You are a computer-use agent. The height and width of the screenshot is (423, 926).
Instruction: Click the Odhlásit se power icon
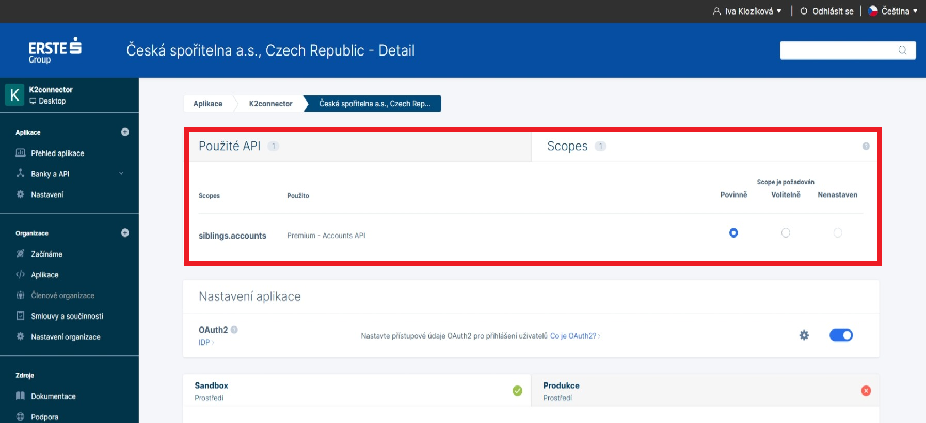pos(804,11)
